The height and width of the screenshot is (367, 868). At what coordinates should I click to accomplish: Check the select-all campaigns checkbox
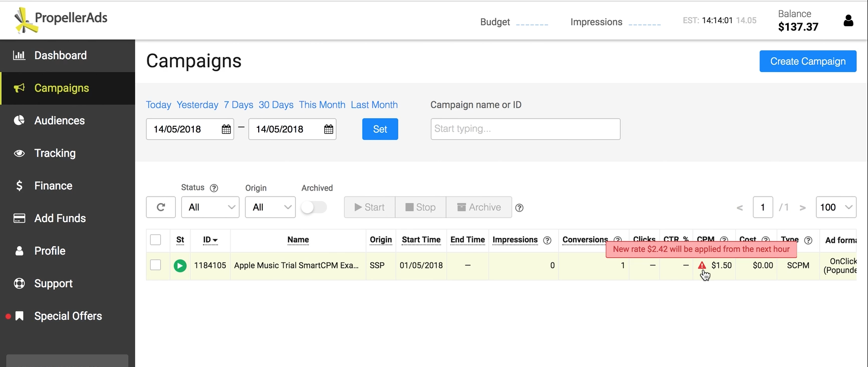tap(156, 240)
